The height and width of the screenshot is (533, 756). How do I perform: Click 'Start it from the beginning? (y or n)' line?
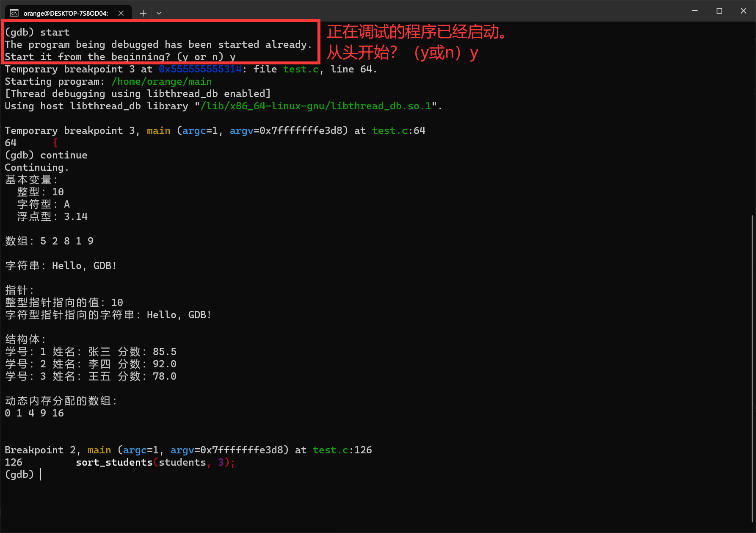[120, 57]
